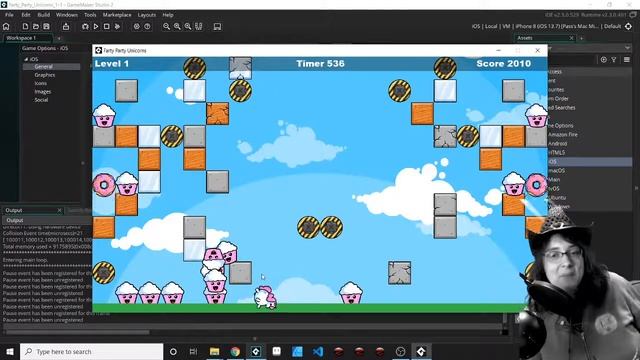Create a new project from toolbar
Viewport: 640px width, 360px height.
(25, 27)
